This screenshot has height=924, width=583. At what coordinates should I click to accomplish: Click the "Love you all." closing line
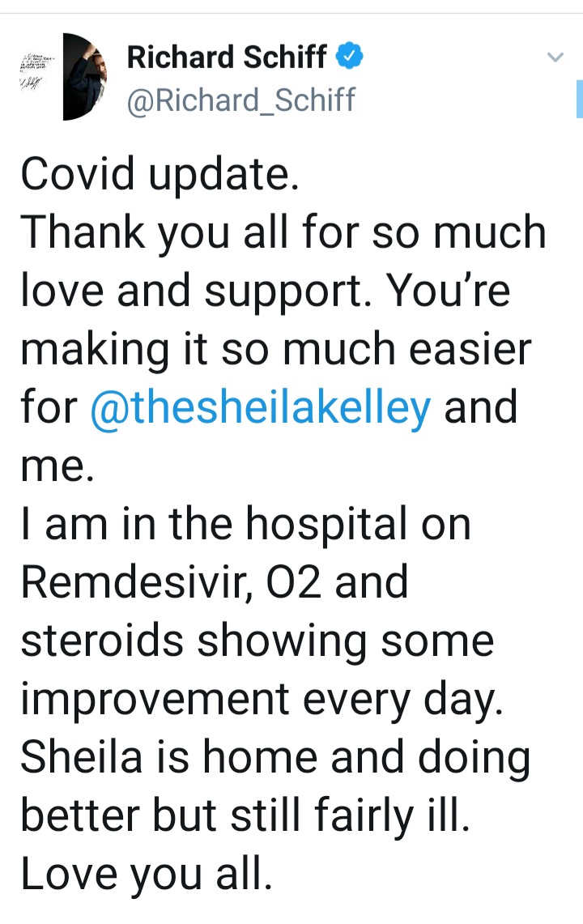pyautogui.click(x=146, y=875)
